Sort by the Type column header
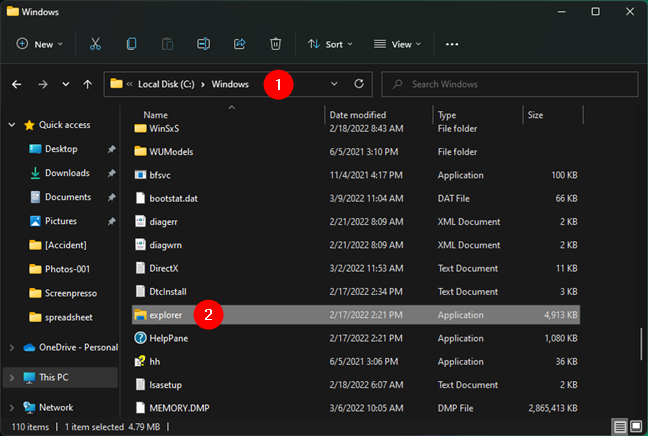This screenshot has width=648, height=436. click(447, 115)
